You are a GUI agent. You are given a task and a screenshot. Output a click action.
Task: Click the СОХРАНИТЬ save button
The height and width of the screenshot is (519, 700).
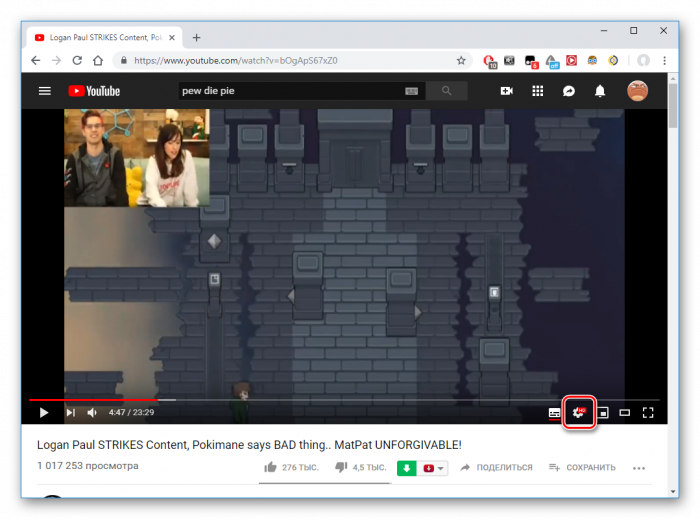(x=582, y=467)
